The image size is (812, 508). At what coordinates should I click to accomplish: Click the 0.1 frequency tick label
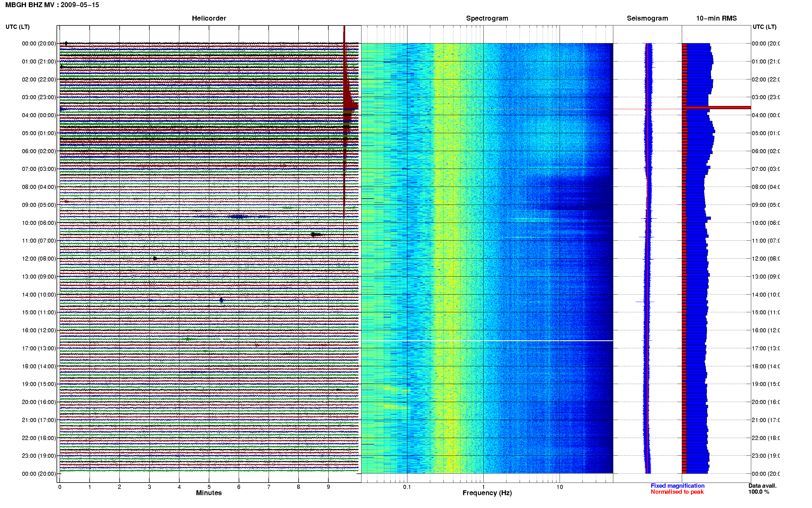[407, 487]
